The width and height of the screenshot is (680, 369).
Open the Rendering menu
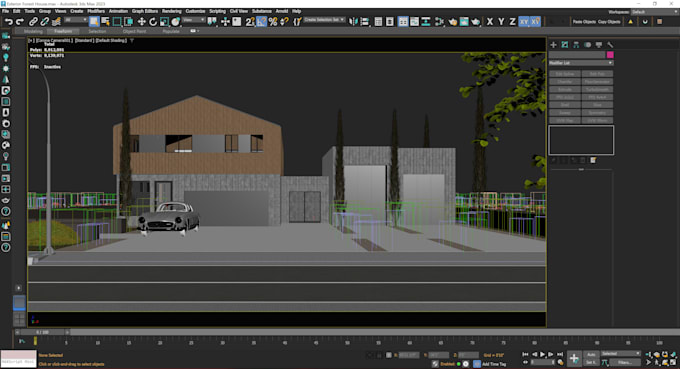[171, 11]
